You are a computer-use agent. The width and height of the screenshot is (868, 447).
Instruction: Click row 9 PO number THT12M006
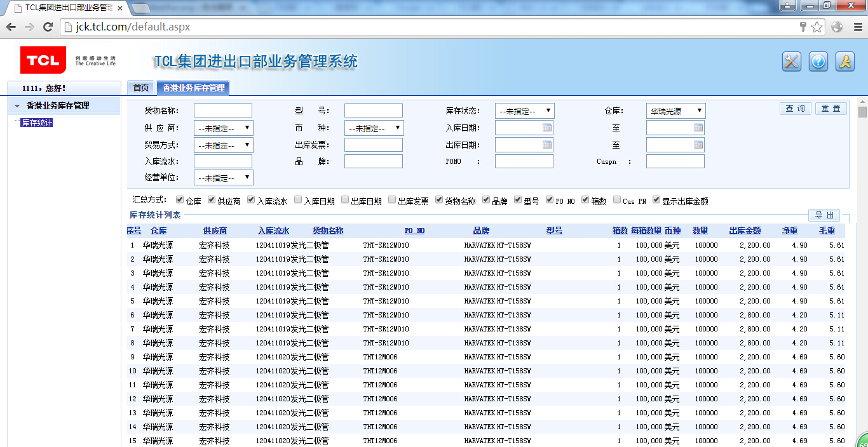point(381,357)
